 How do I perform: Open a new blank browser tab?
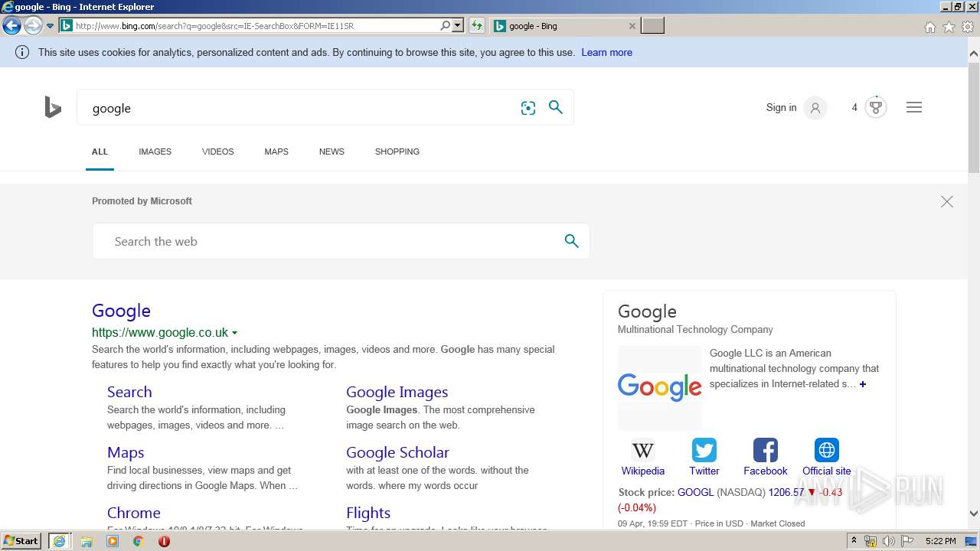tap(652, 26)
